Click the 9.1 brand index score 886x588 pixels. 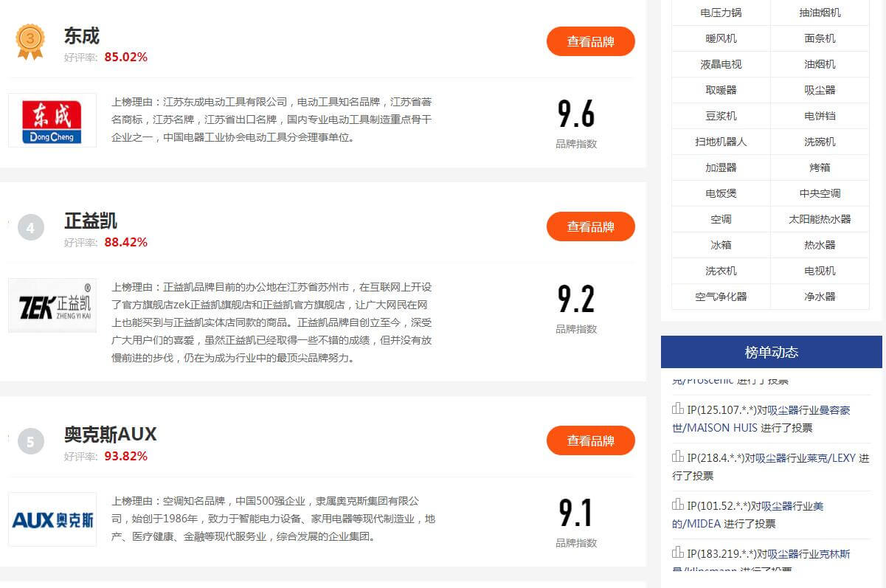576,513
